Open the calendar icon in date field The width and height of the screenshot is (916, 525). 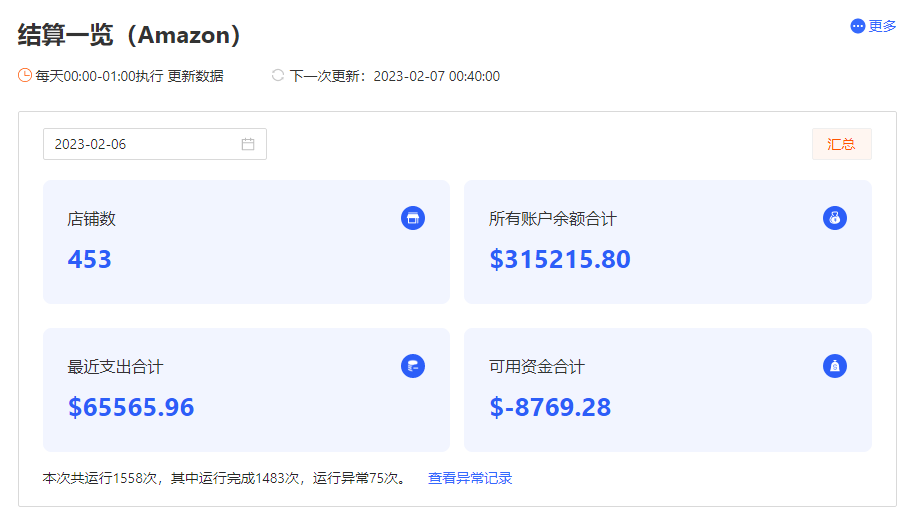coord(248,144)
